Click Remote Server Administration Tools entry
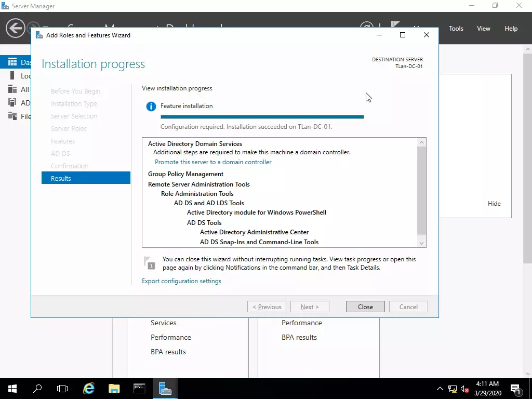Viewport: 532px width, 399px height. (x=199, y=184)
